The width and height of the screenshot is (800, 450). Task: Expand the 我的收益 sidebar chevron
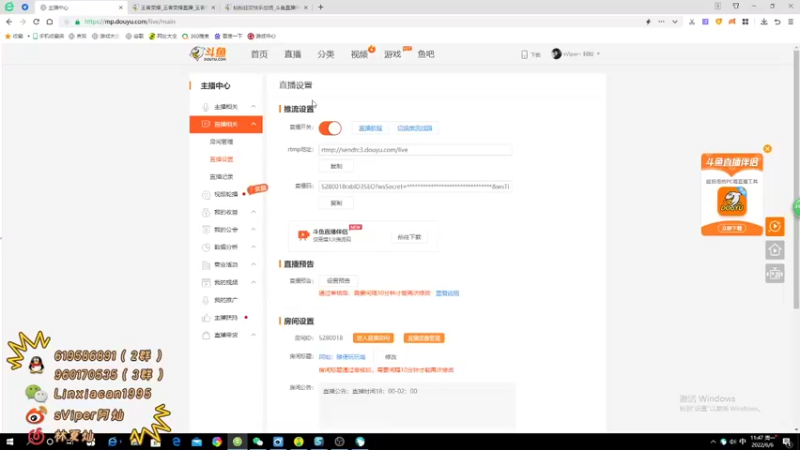tap(254, 212)
